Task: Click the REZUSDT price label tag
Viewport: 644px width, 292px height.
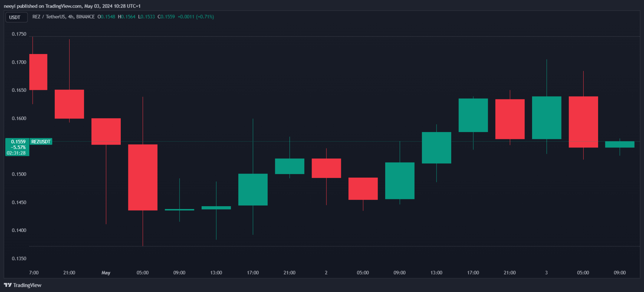Action: tap(41, 141)
